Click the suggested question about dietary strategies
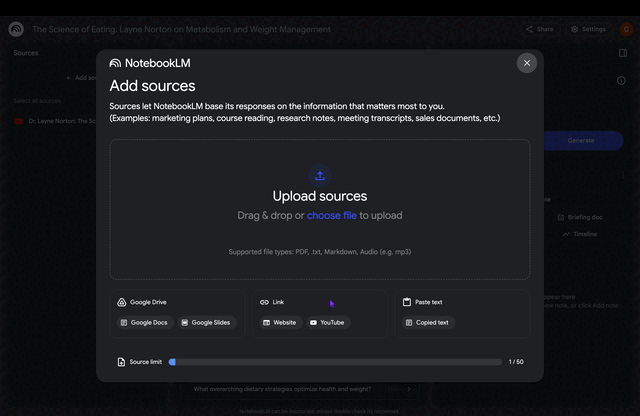640x416 pixels. (x=282, y=389)
